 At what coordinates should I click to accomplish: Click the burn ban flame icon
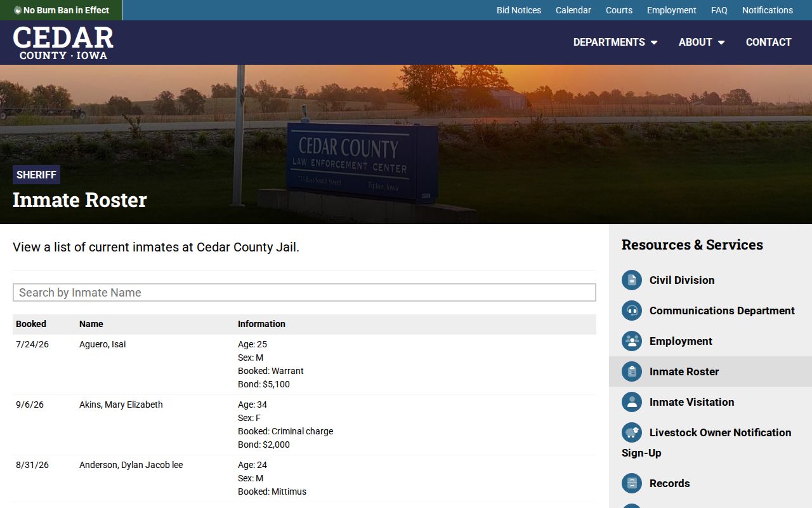pyautogui.click(x=18, y=10)
